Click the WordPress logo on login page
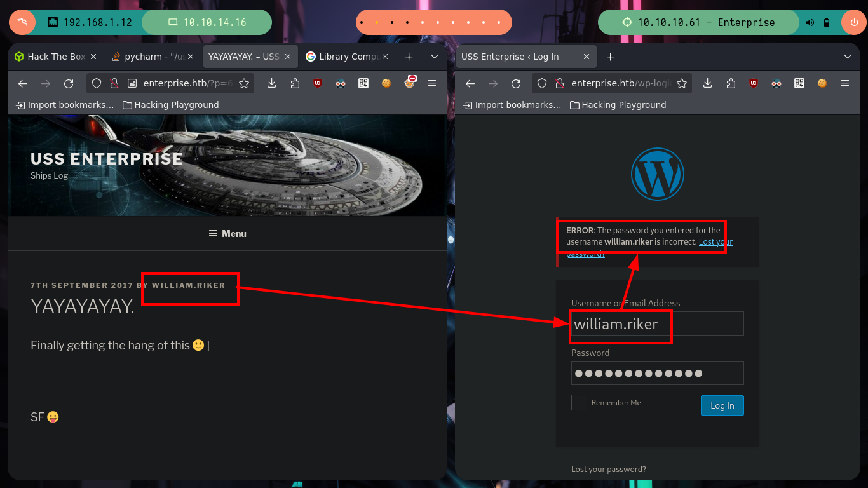Viewport: 868px width, 488px height. (x=658, y=174)
